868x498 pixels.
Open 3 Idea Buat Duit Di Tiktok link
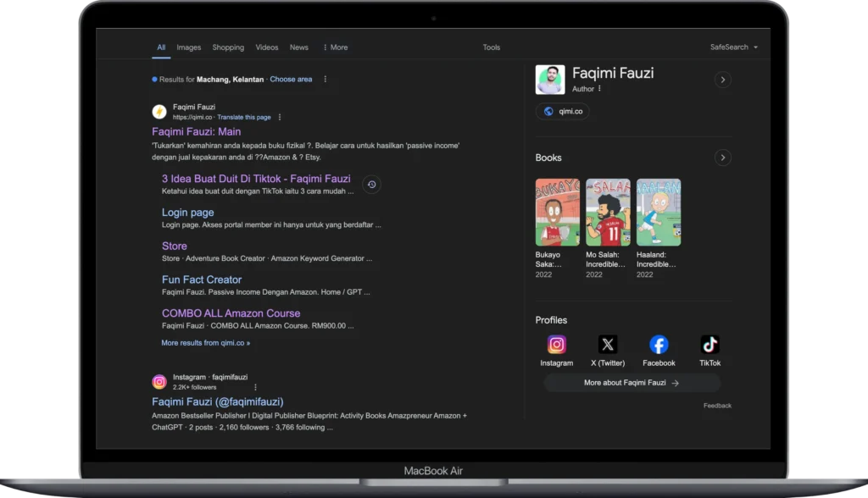[256, 179]
